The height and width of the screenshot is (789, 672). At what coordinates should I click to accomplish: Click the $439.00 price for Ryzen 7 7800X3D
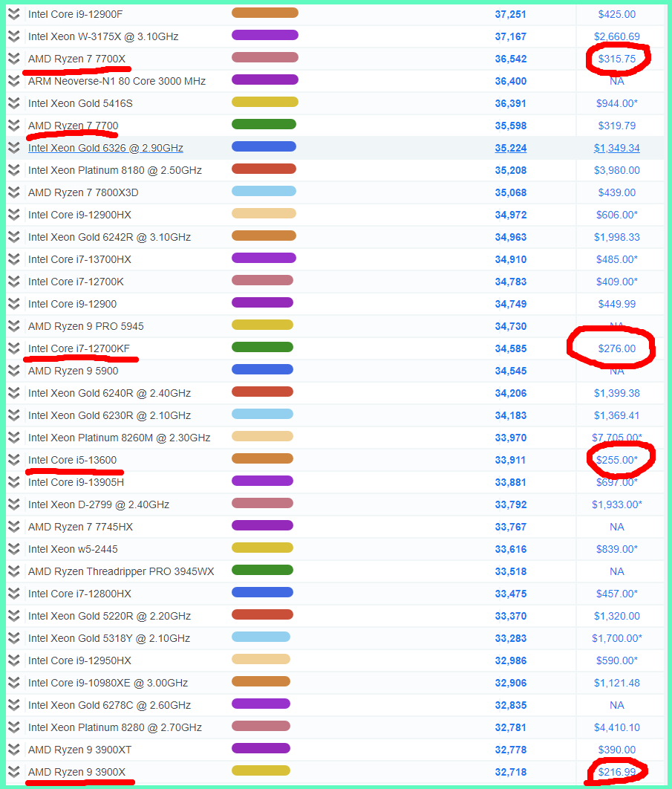616,192
